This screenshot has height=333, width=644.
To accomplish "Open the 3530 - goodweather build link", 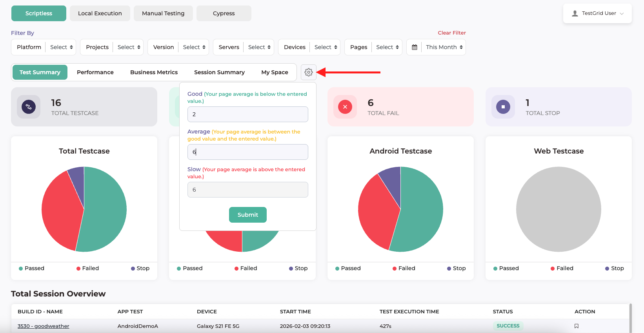I will click(43, 326).
